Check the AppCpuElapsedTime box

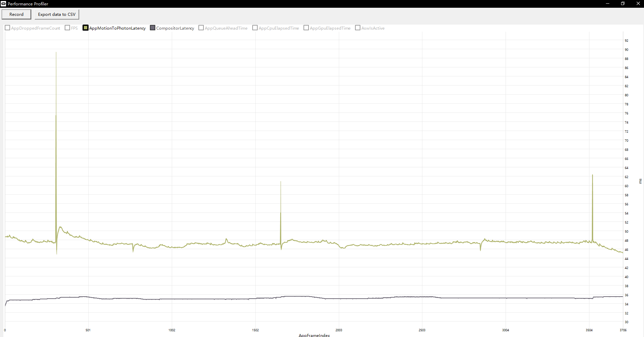pyautogui.click(x=255, y=28)
